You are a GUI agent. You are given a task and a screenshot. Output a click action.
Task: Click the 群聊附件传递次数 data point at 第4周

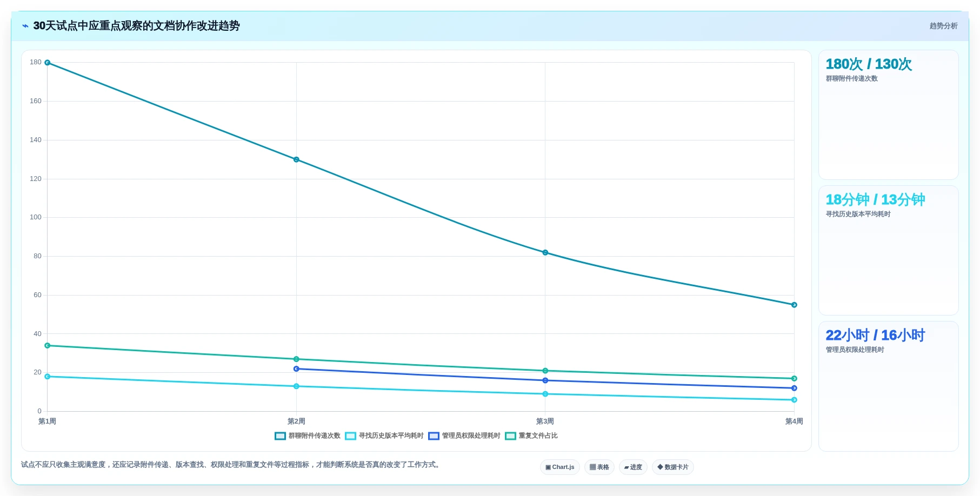point(794,305)
